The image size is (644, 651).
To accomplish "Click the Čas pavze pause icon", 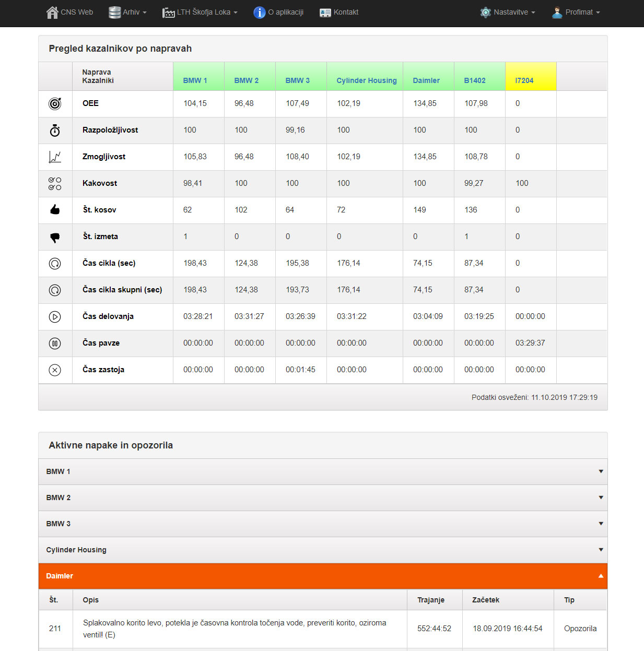I will click(x=55, y=344).
